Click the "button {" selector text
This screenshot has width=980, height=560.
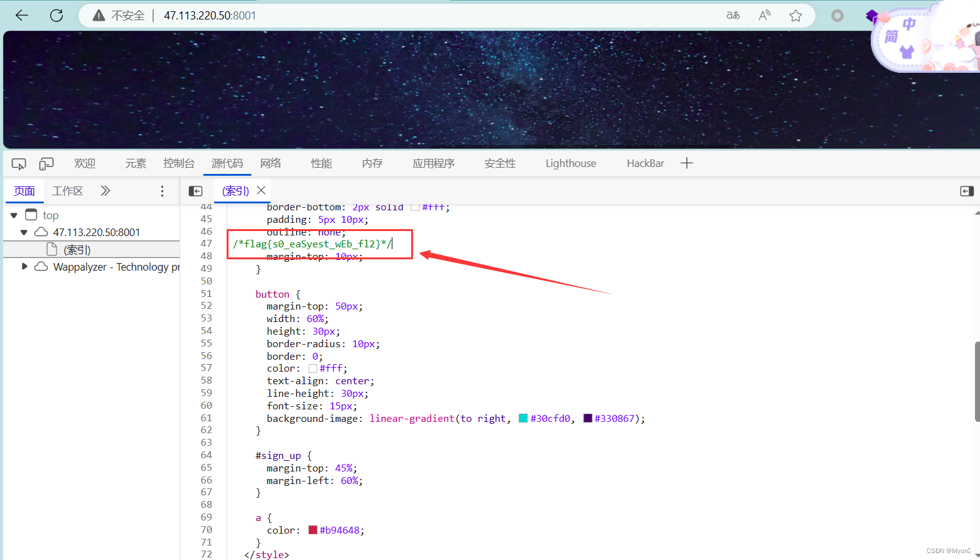click(278, 294)
